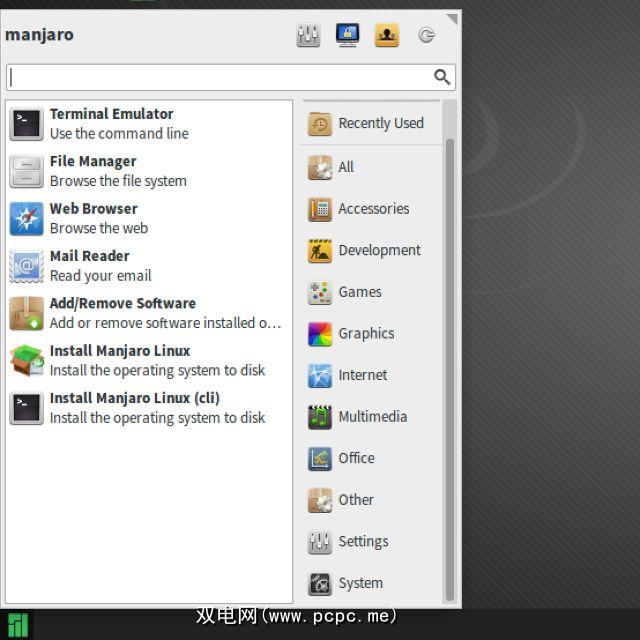Click the Office chart icon

pyautogui.click(x=320, y=459)
